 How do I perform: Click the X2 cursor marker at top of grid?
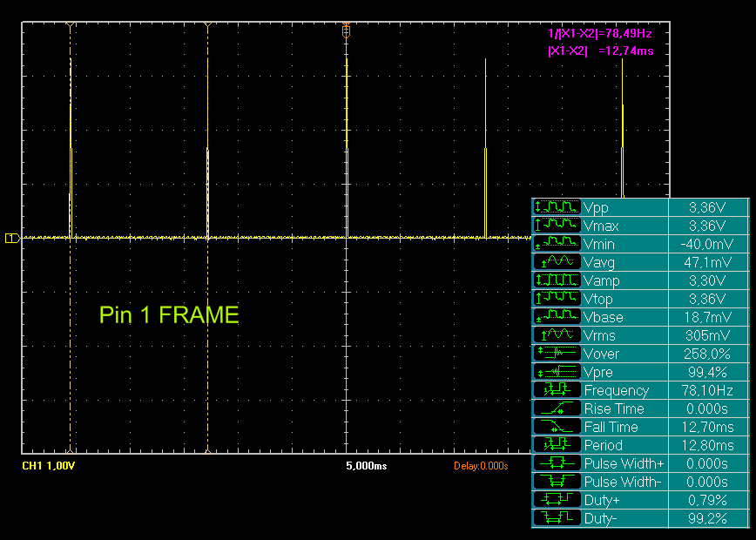208,25
